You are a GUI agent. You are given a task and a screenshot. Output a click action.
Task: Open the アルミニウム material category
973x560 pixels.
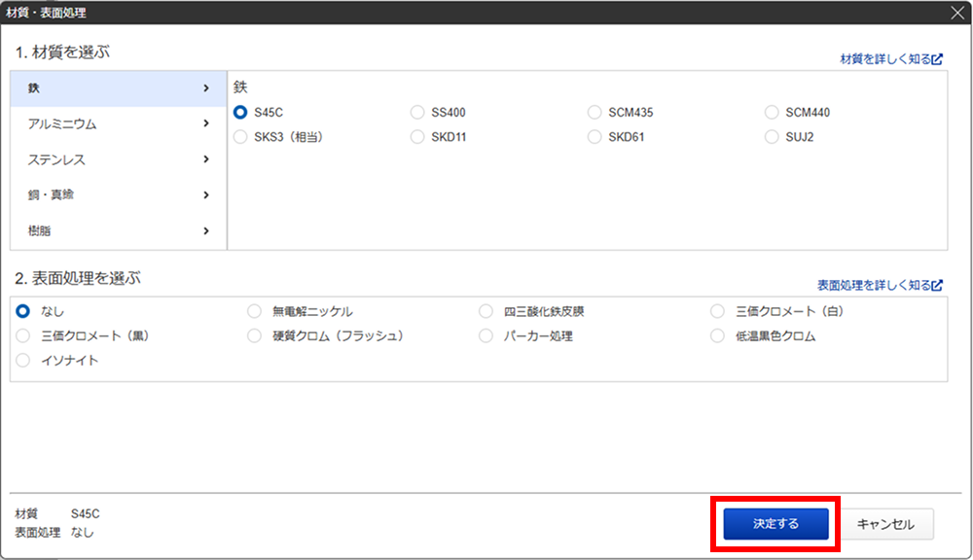coord(119,124)
